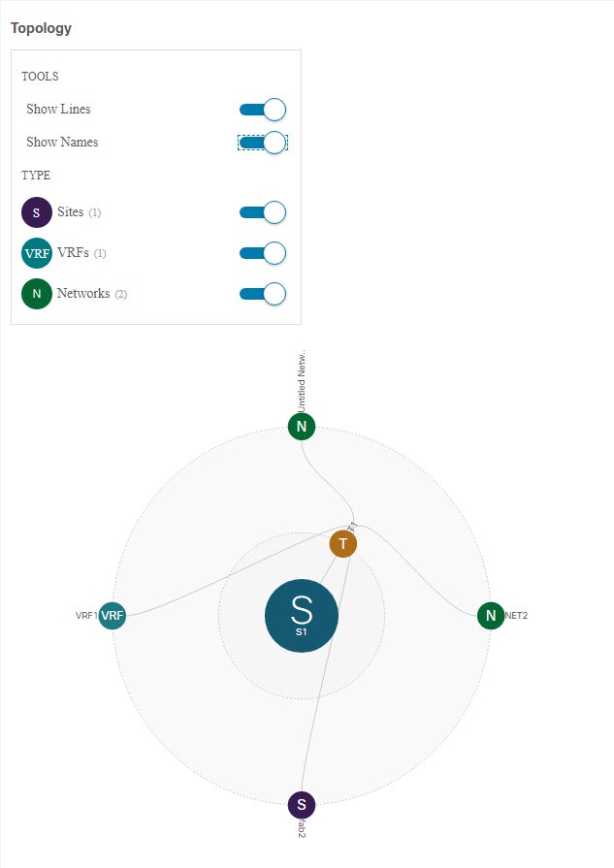Click the teal VRFs legend icon
This screenshot has height=868, width=614.
[x=37, y=253]
